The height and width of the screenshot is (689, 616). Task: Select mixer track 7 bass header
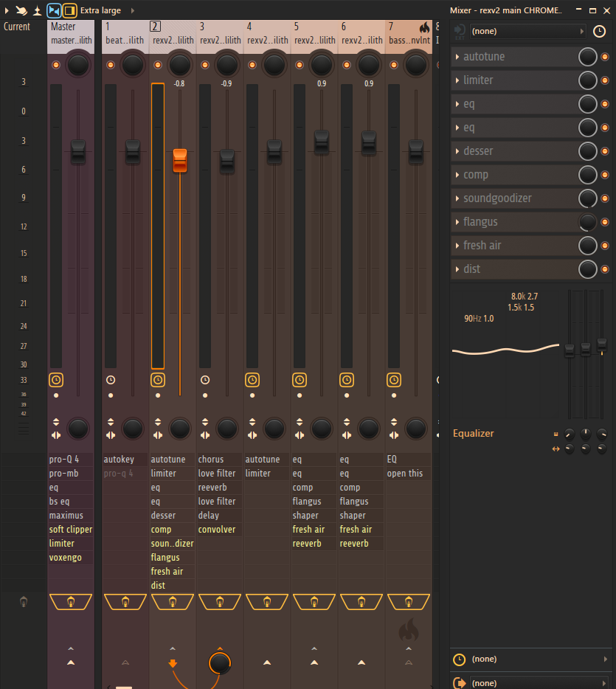[409, 33]
